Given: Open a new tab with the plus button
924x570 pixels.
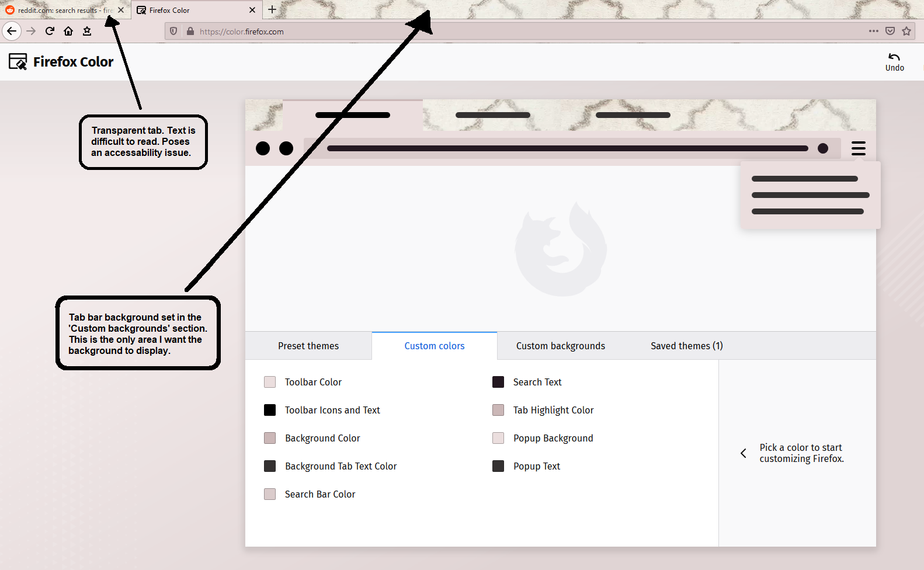Looking at the screenshot, I should pyautogui.click(x=272, y=9).
